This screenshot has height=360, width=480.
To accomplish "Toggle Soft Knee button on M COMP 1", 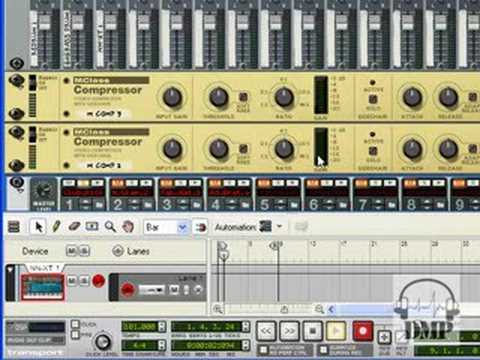I will click(243, 149).
